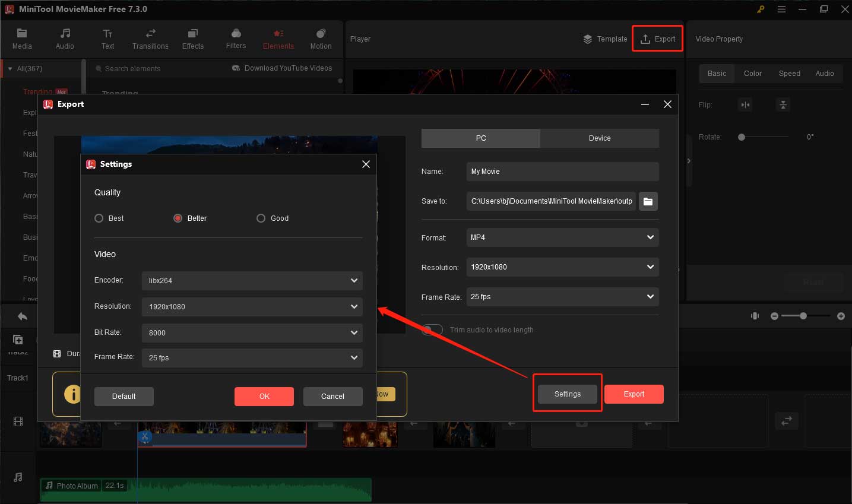The width and height of the screenshot is (852, 504).
Task: Click the Template button in Player
Action: click(605, 39)
